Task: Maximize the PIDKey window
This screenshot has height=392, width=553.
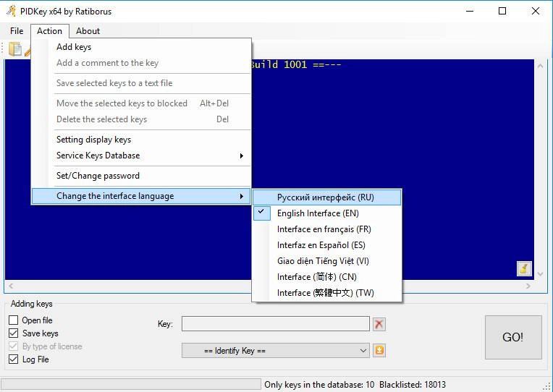Action: pos(502,11)
